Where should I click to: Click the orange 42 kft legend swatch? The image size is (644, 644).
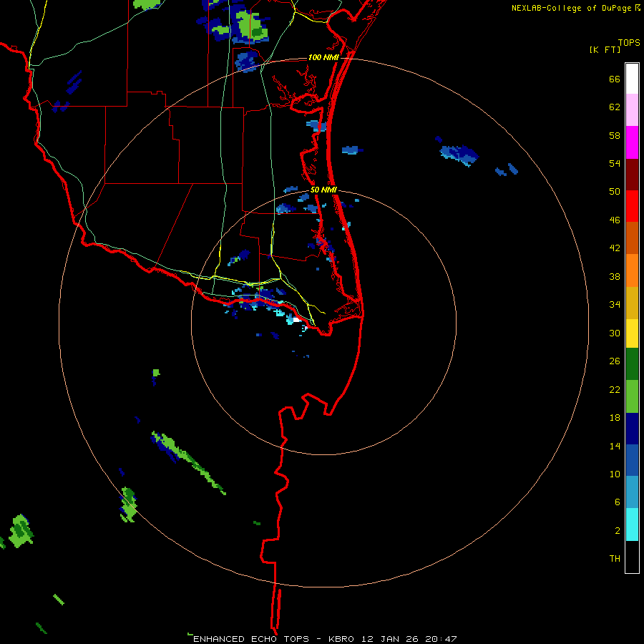[632, 270]
